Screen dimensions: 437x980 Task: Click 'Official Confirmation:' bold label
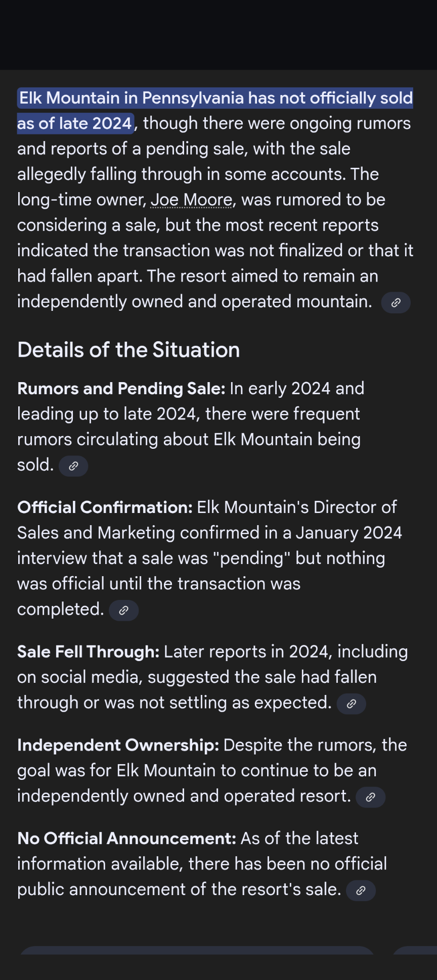coord(105,507)
